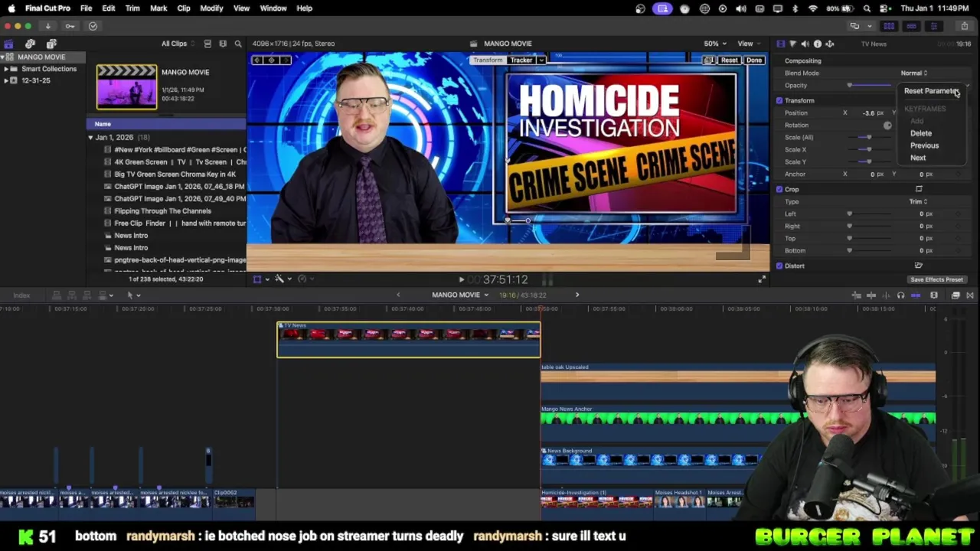
Task: Collapse the Jan 1, 2026 group
Action: pos(90,138)
